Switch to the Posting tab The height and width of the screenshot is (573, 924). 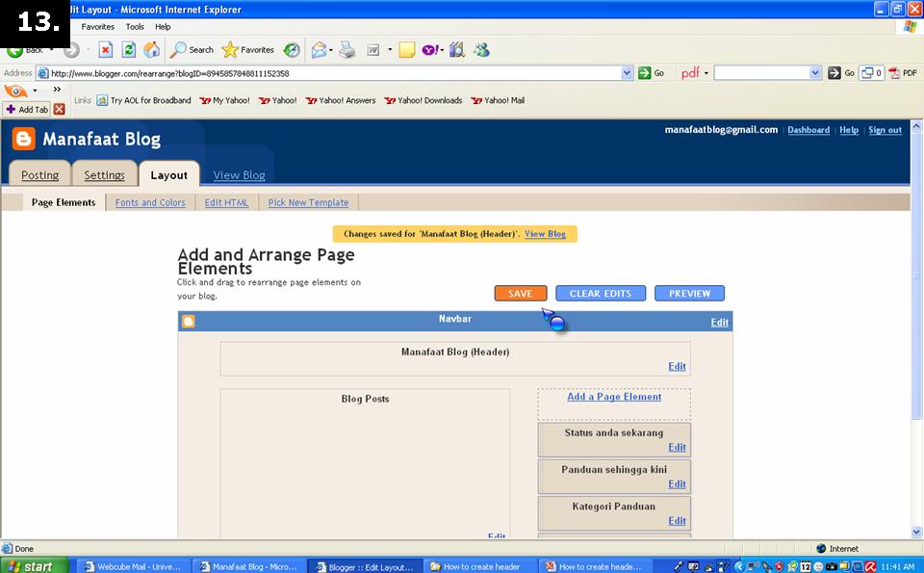(x=40, y=174)
